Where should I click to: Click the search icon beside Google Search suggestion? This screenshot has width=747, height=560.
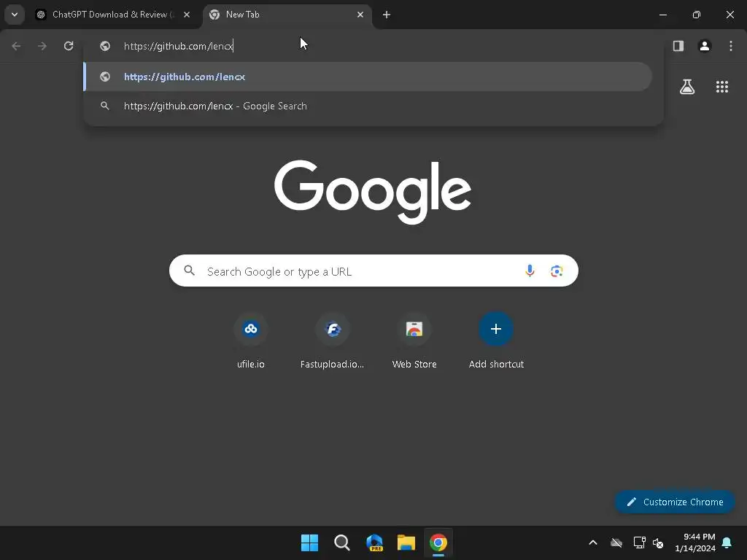coord(105,106)
